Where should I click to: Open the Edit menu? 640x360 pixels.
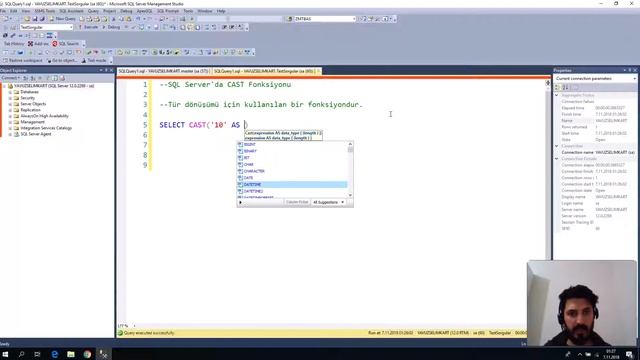pos(14,11)
